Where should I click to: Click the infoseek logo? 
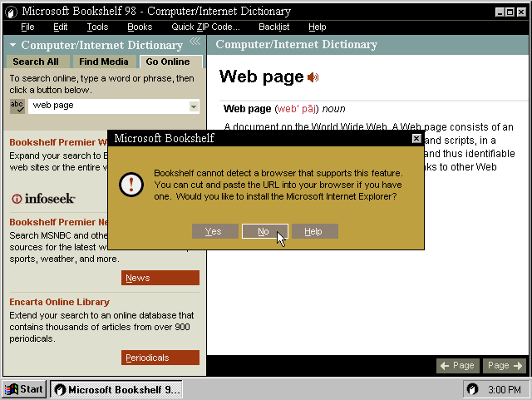point(43,199)
